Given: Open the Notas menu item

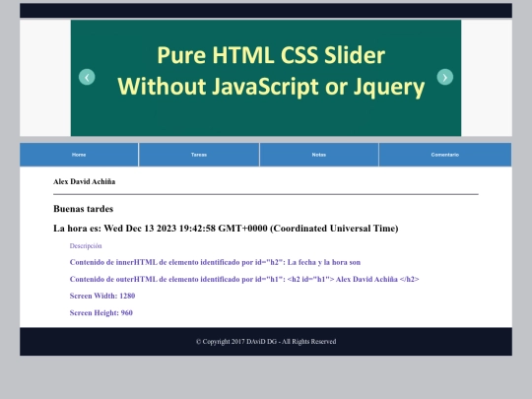Looking at the screenshot, I should (319, 155).
